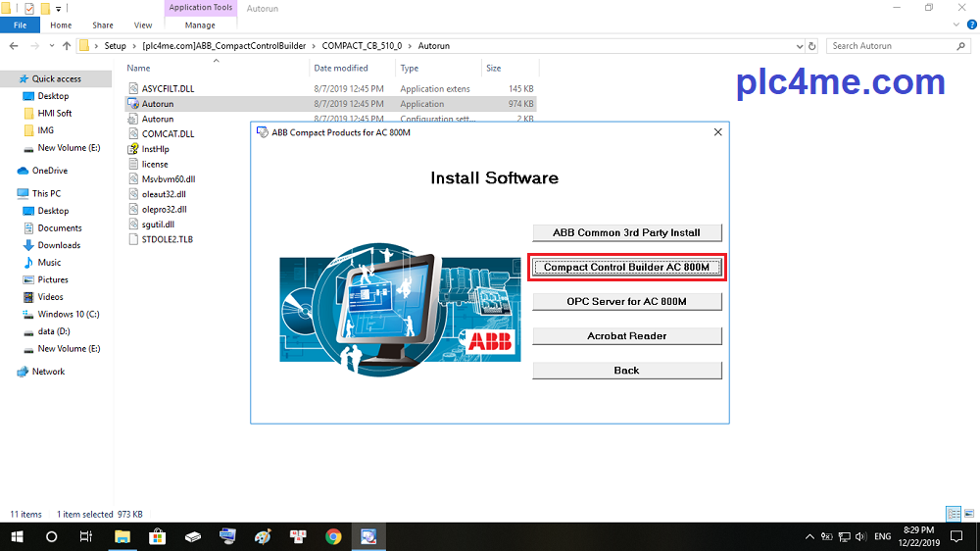Open OneDrive in navigation pane
Image resolution: width=980 pixels, height=551 pixels.
(x=49, y=171)
